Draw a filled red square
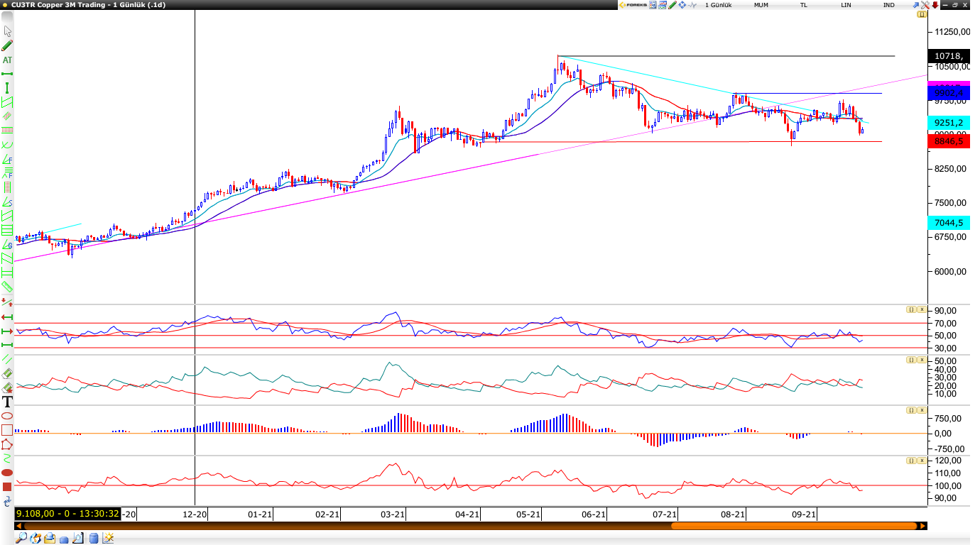Image resolution: width=980 pixels, height=545 pixels. tap(7, 487)
